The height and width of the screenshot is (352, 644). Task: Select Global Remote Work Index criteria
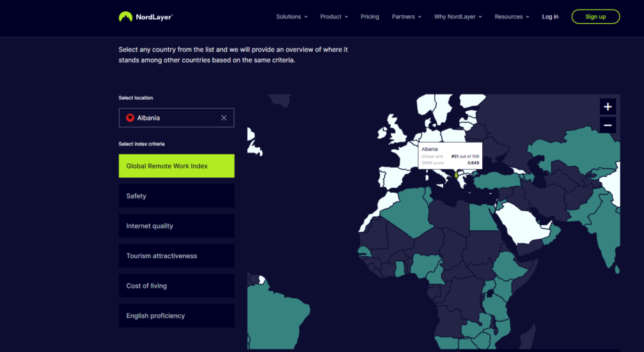tap(177, 166)
